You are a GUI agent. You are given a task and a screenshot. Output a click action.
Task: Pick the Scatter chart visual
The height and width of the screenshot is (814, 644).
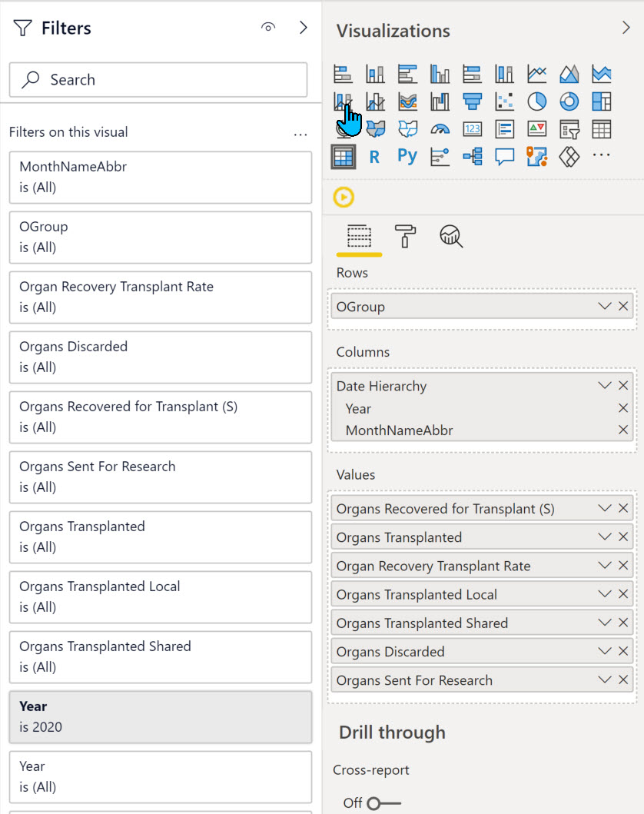(504, 101)
